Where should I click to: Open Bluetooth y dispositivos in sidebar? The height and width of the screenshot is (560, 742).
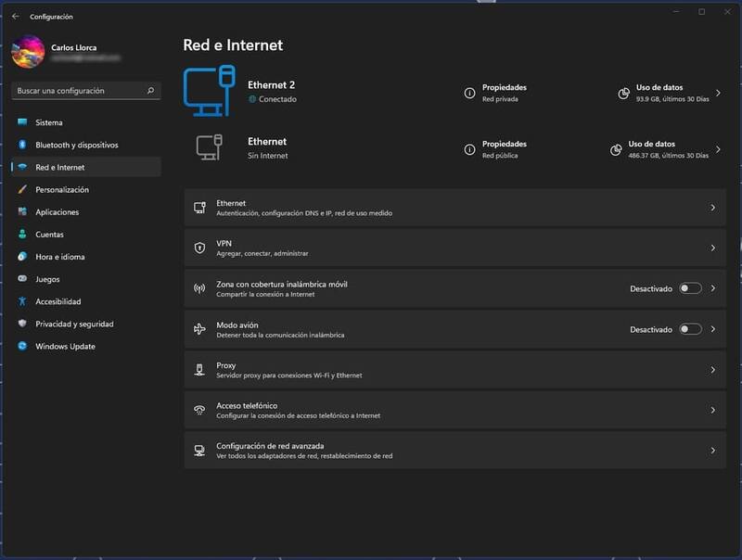coord(77,145)
